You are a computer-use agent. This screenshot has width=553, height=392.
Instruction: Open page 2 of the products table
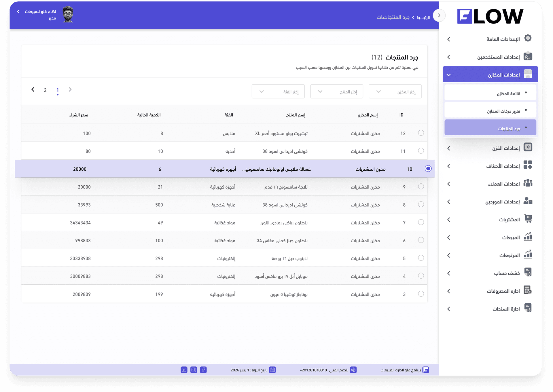pyautogui.click(x=45, y=90)
